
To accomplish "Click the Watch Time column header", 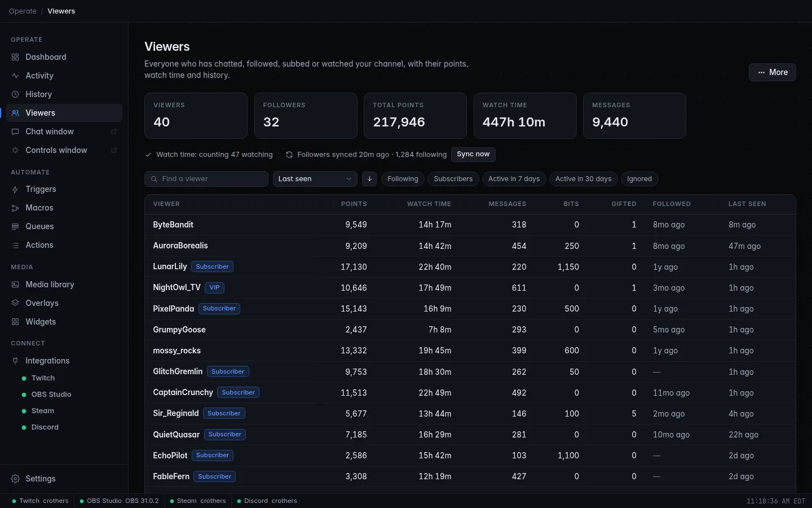I will tap(429, 204).
